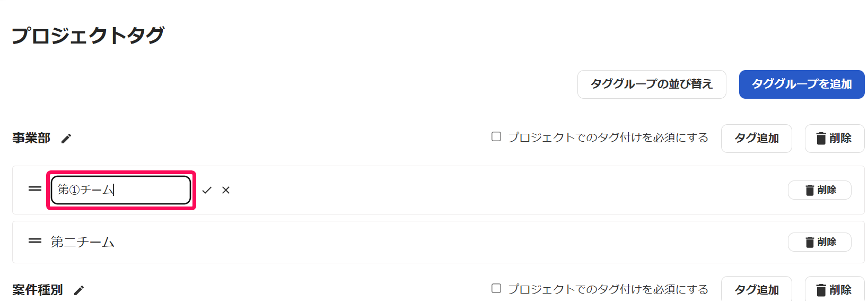Enable required tagging for 事業部 group
Image resolution: width=868 pixels, height=301 pixels.
point(496,137)
